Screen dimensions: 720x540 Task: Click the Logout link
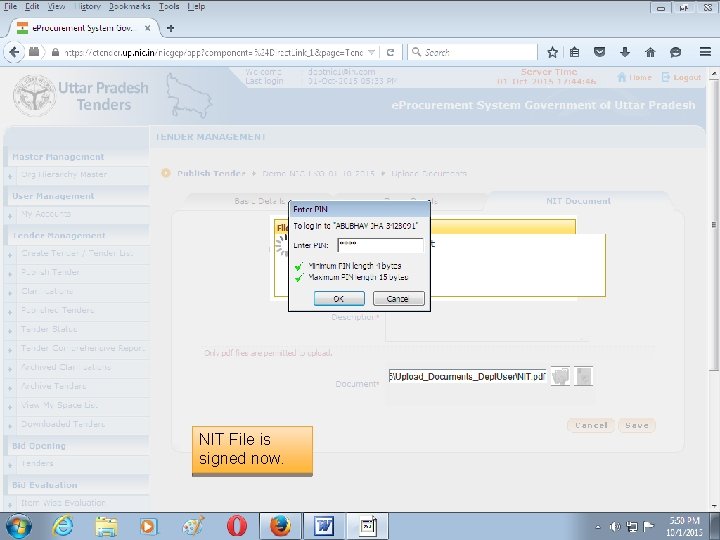coord(682,77)
